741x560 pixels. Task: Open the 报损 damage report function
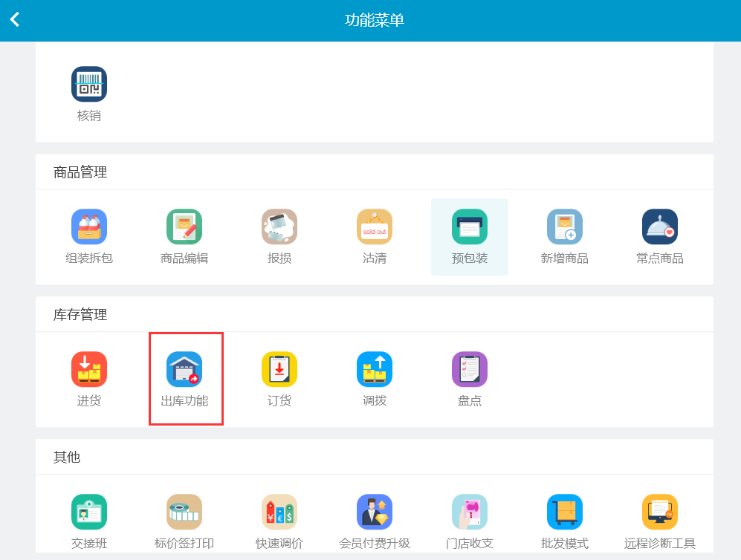279,237
